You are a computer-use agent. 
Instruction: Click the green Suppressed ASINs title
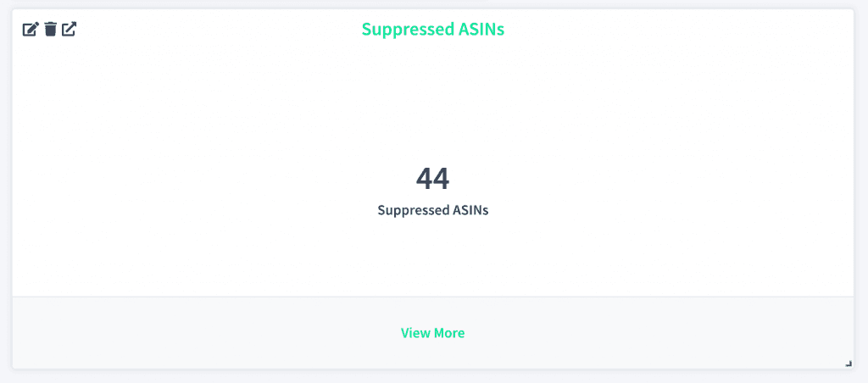pyautogui.click(x=433, y=30)
